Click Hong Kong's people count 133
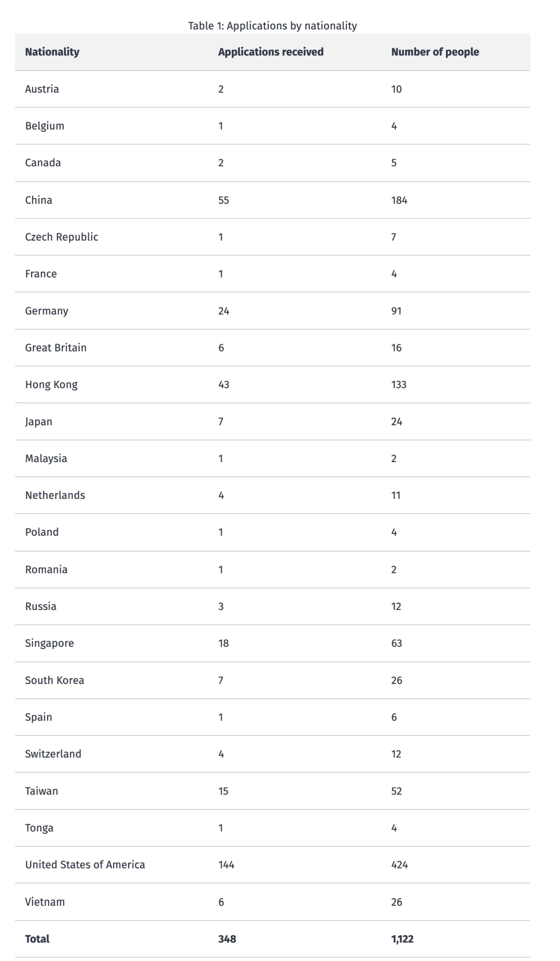The width and height of the screenshot is (560, 961). click(x=399, y=385)
